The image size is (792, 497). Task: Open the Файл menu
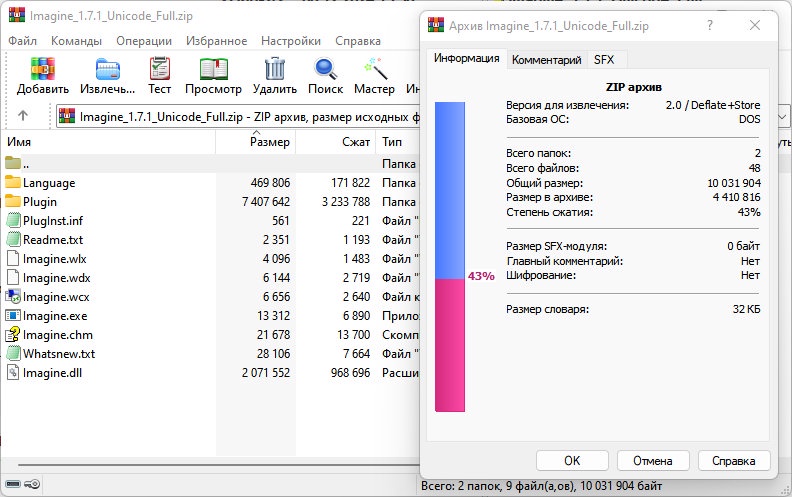click(x=22, y=41)
